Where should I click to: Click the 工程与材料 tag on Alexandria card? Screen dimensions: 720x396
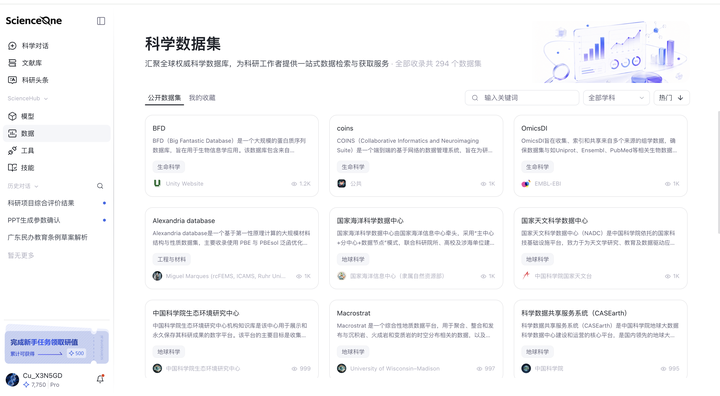tap(171, 259)
